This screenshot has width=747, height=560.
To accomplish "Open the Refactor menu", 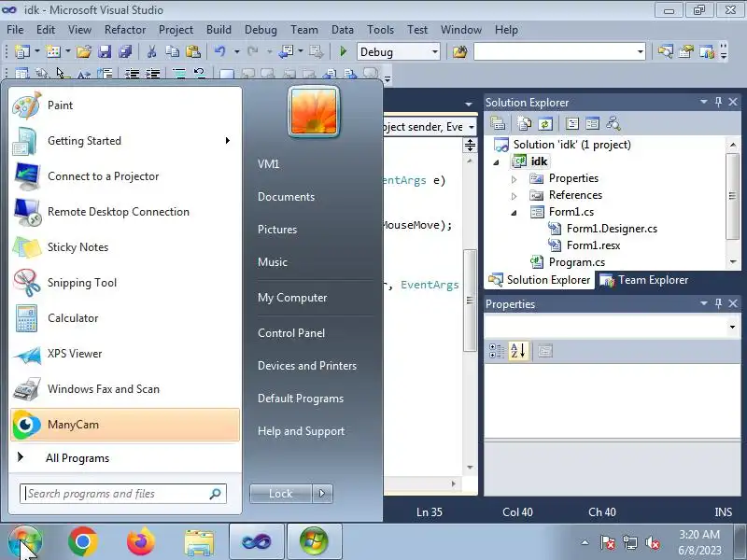I will coord(125,30).
